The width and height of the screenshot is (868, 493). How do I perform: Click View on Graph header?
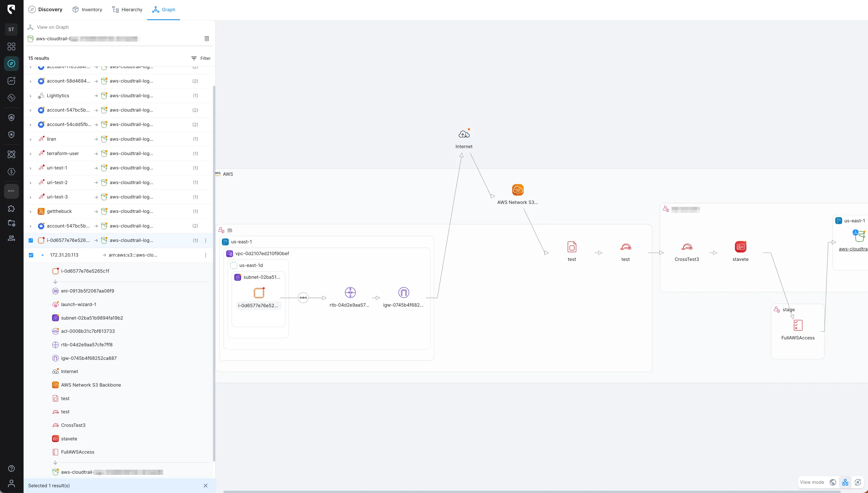[x=52, y=27]
